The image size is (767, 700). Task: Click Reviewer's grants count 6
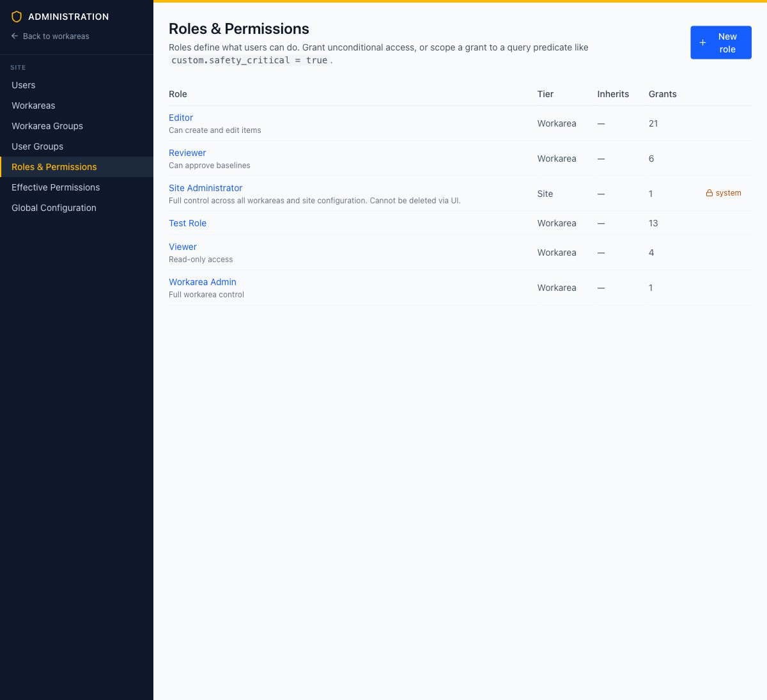pyautogui.click(x=651, y=159)
